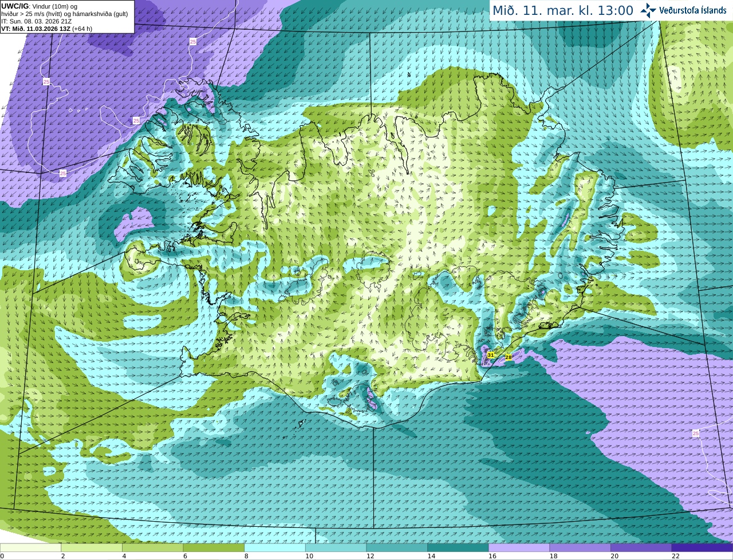Image resolution: width=733 pixels, height=560 pixels.
Task: Select the 2–4 m/s light green swatch
Action: pos(92,547)
